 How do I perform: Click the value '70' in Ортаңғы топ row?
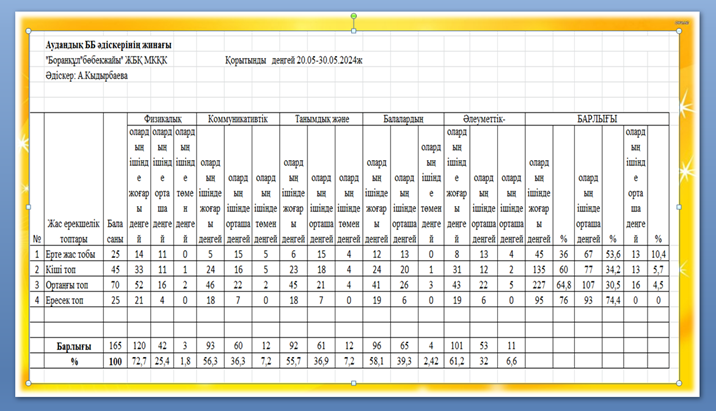pos(115,285)
